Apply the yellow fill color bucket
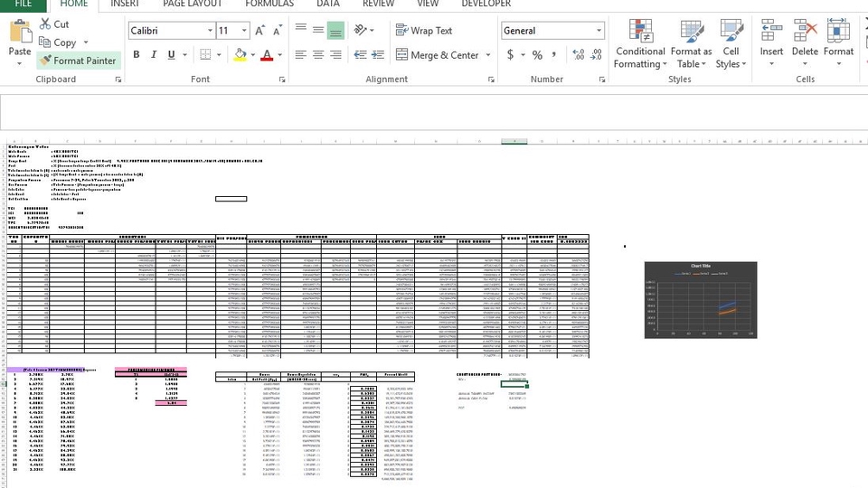This screenshot has height=488, width=868. [x=239, y=55]
